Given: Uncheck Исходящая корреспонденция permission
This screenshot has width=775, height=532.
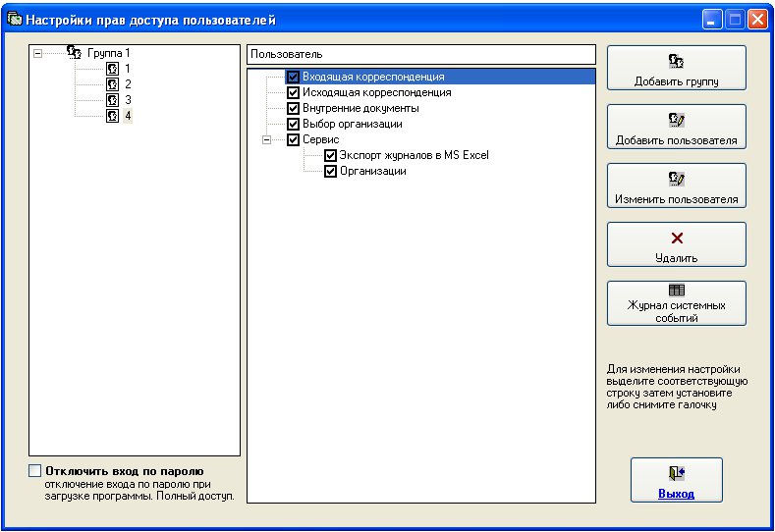Looking at the screenshot, I should (293, 92).
